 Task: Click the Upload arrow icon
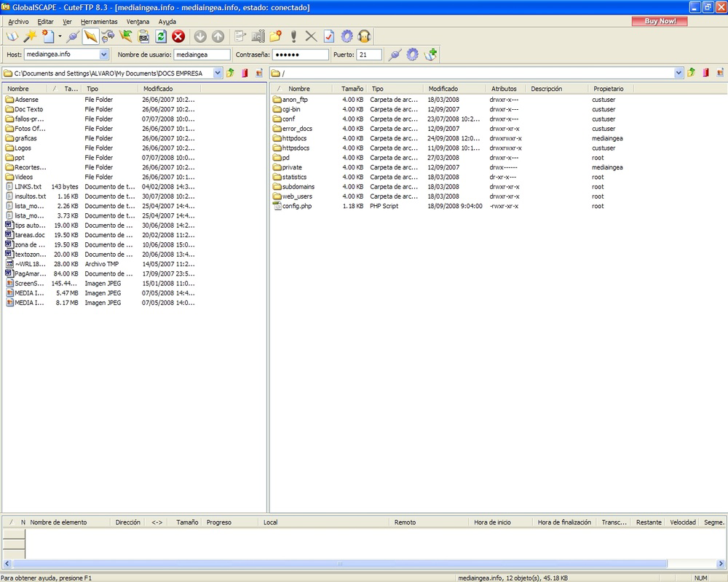[218, 36]
